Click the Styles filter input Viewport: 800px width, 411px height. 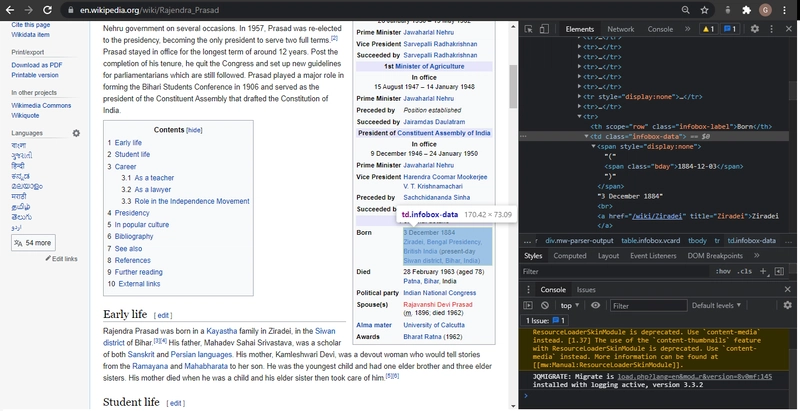coord(616,271)
